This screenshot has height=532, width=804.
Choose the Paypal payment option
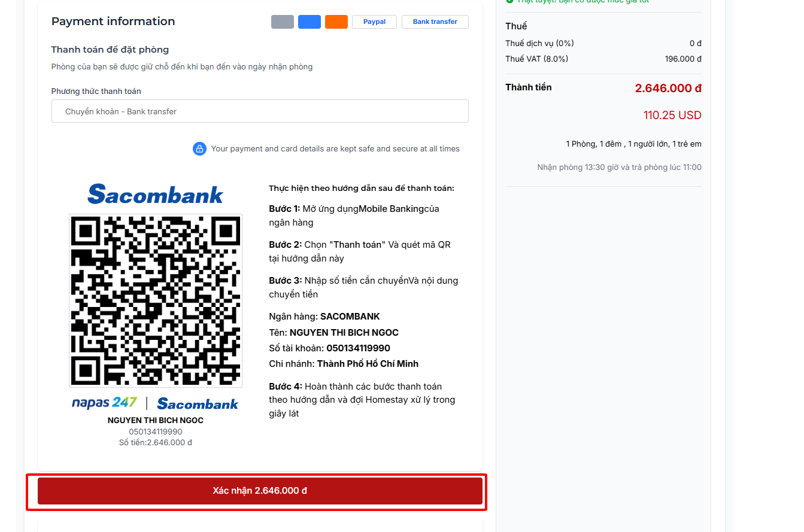click(375, 22)
